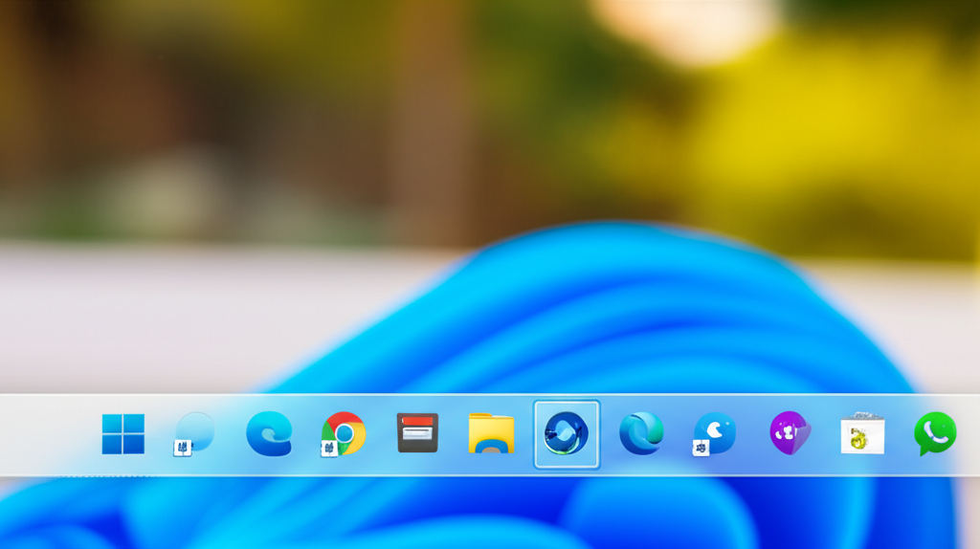
Task: Click empty taskbar space left of Start
Action: tap(48, 435)
